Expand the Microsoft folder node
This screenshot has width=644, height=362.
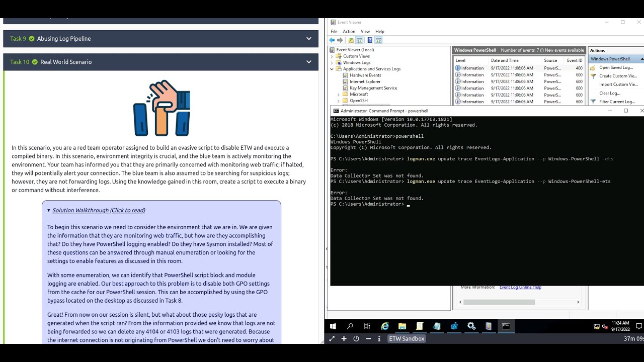coord(339,94)
